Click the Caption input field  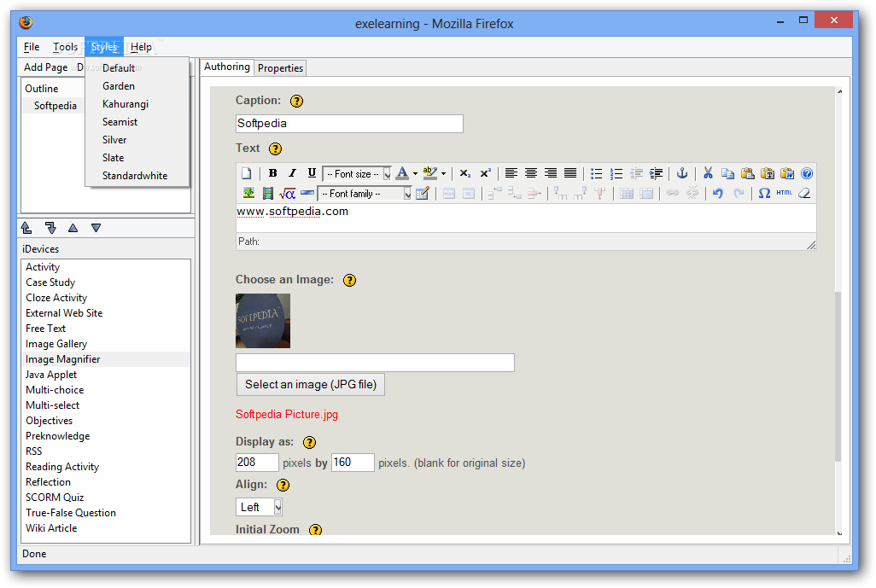(x=349, y=124)
